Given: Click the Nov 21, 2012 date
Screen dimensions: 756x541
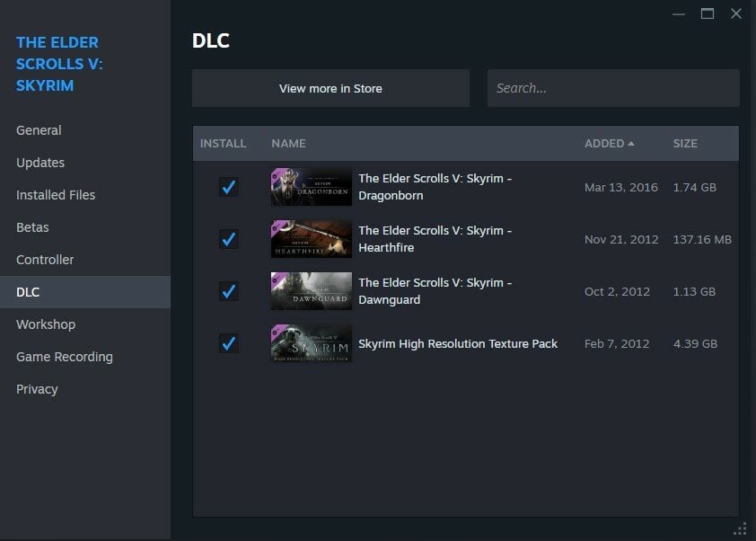Looking at the screenshot, I should pyautogui.click(x=621, y=239).
